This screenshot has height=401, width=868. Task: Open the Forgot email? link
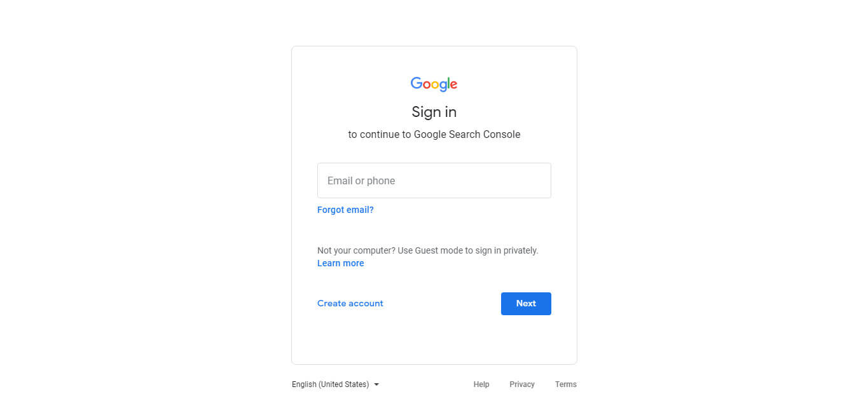345,210
